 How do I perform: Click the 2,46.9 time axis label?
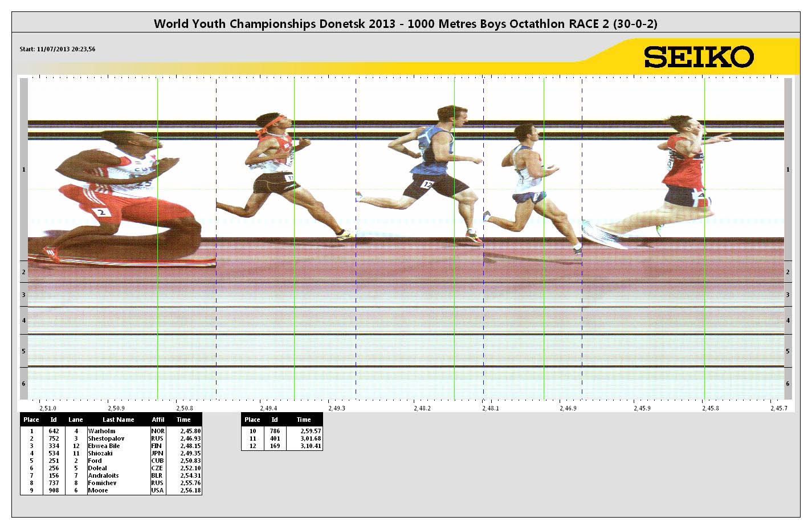pos(568,408)
